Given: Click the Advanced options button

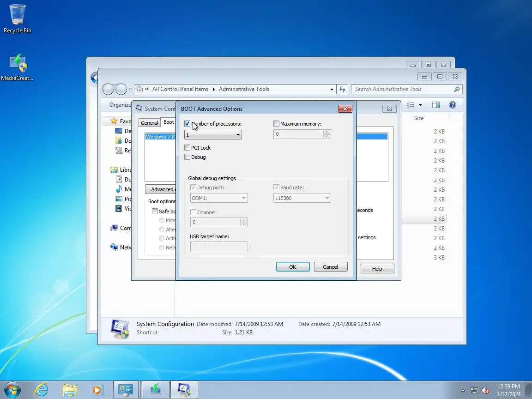Looking at the screenshot, I should tap(161, 189).
